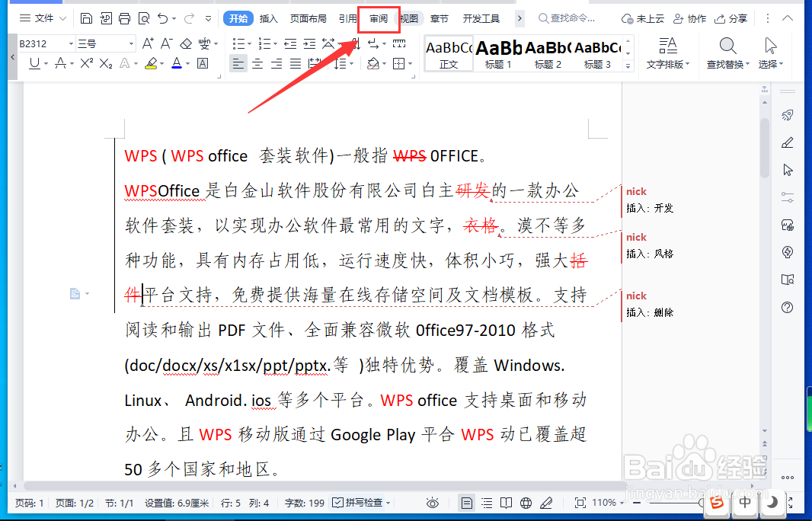812x521 pixels.
Task: Switch to the 页面布局 tab
Action: coord(308,18)
